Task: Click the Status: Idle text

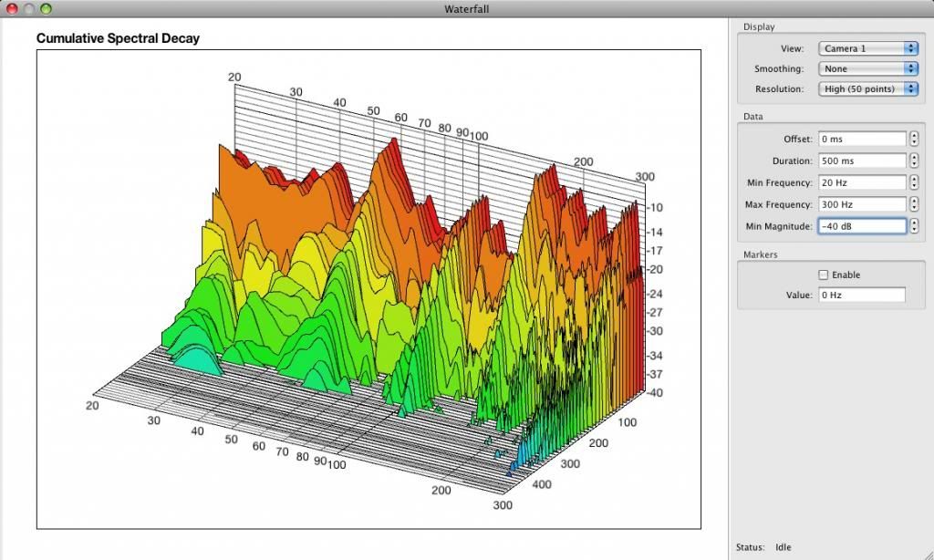Action: click(x=763, y=547)
